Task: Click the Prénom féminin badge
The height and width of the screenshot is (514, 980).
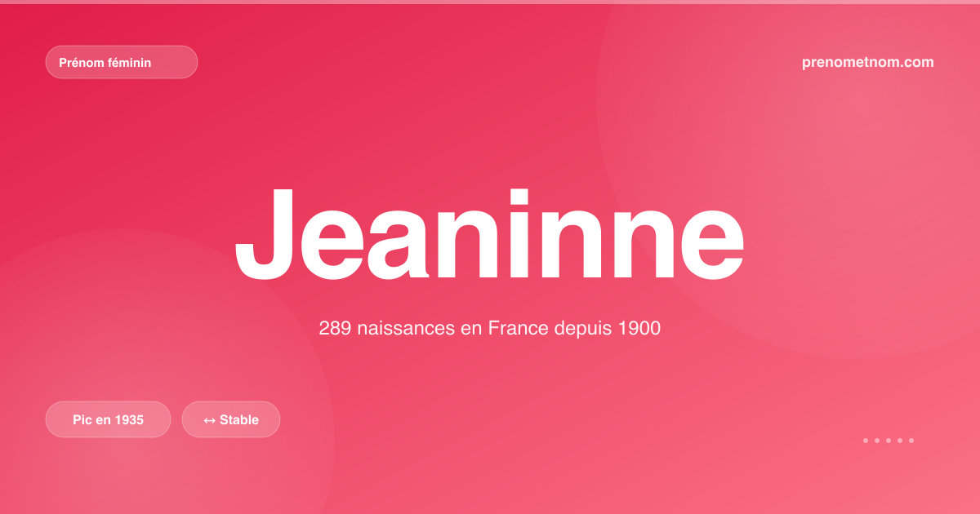Action: [x=122, y=62]
